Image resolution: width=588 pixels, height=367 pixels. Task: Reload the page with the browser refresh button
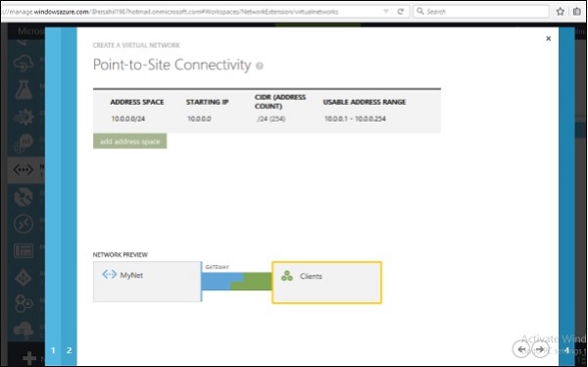click(x=401, y=11)
